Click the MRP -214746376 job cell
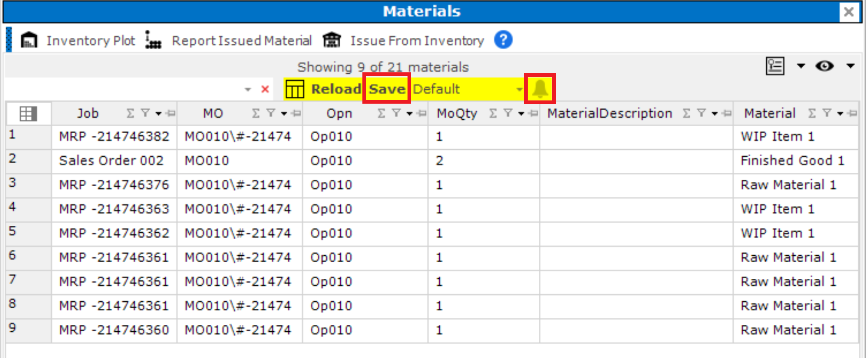 coord(114,185)
